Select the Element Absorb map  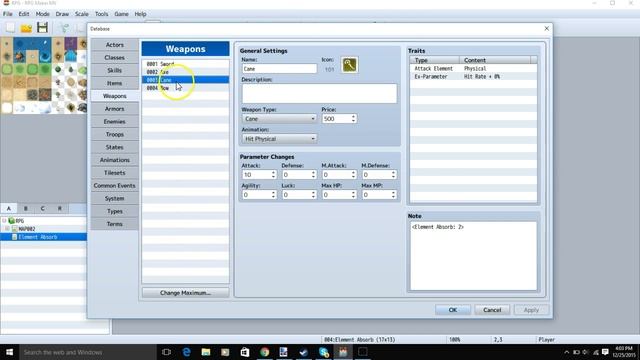(x=38, y=237)
